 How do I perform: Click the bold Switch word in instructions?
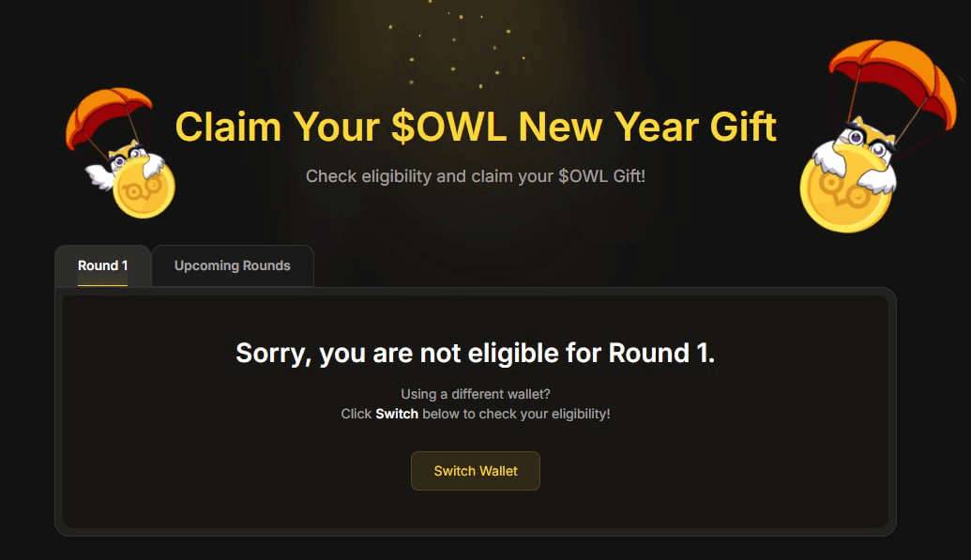[397, 413]
